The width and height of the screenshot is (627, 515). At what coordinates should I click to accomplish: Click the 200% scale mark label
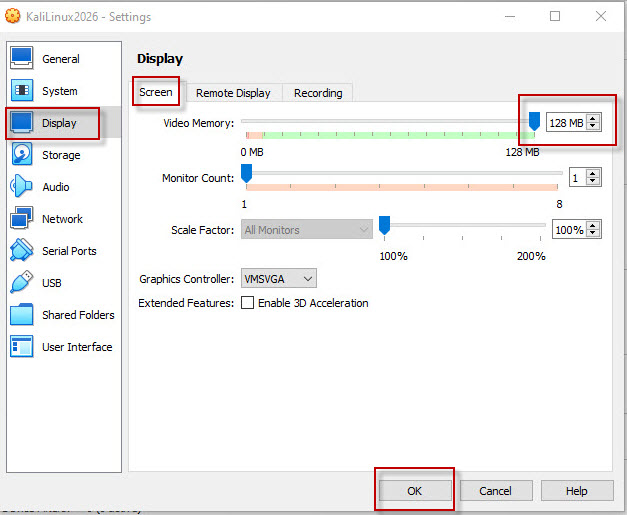[x=531, y=256]
